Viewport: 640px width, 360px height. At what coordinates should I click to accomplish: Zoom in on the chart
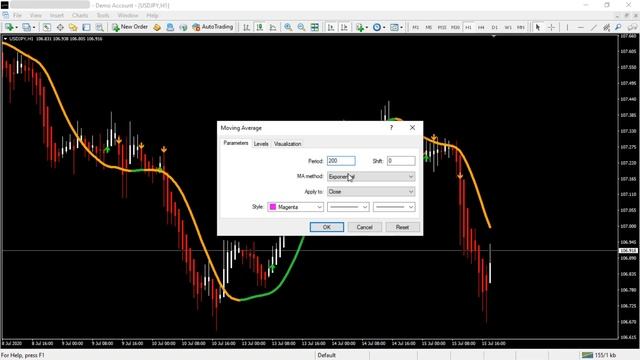(288, 27)
